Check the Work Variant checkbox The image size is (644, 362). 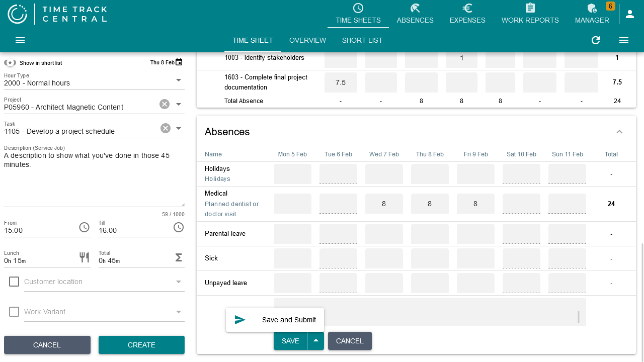click(x=14, y=312)
